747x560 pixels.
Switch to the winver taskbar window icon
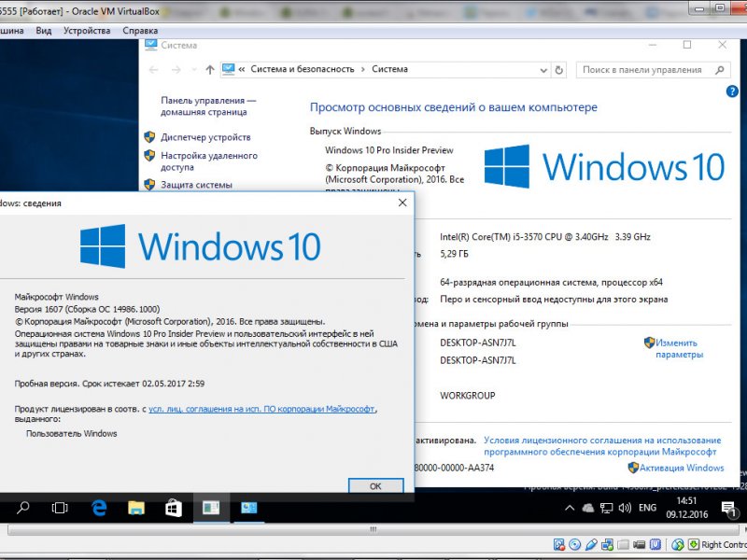211,508
